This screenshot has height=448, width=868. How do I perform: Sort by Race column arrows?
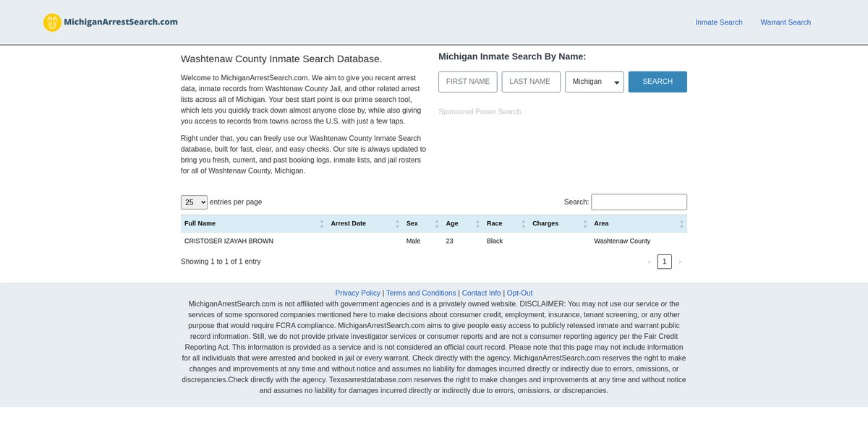pyautogui.click(x=523, y=224)
